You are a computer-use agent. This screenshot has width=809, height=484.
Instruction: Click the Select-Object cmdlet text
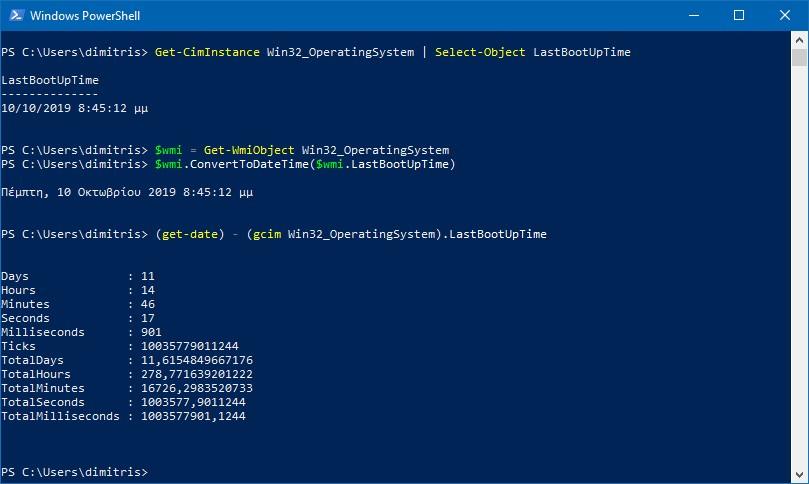click(x=480, y=52)
